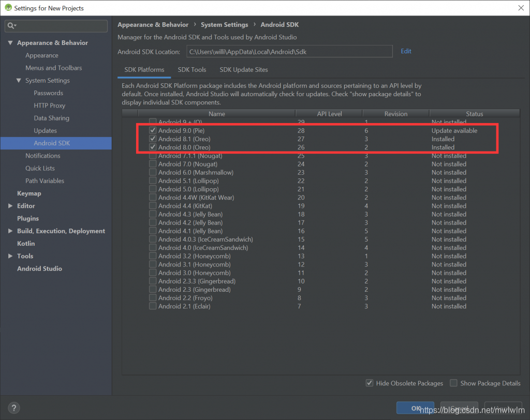Expand Build, Execution, Deployment node
530x420 pixels.
point(10,231)
